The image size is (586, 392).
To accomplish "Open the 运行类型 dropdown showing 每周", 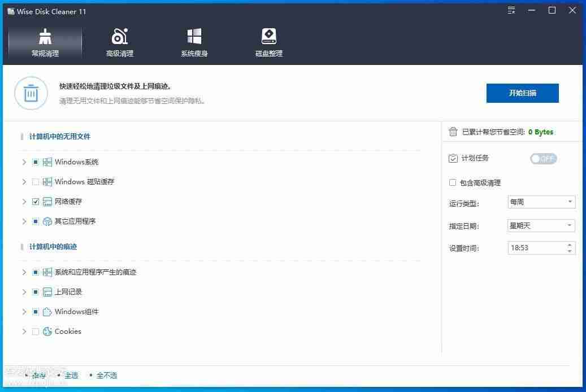I will (x=541, y=202).
